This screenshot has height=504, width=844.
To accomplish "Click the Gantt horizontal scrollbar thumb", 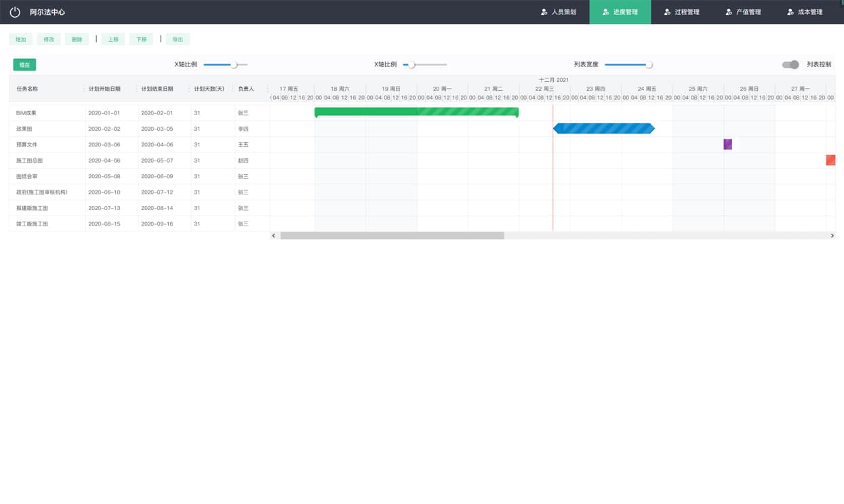I will point(393,236).
